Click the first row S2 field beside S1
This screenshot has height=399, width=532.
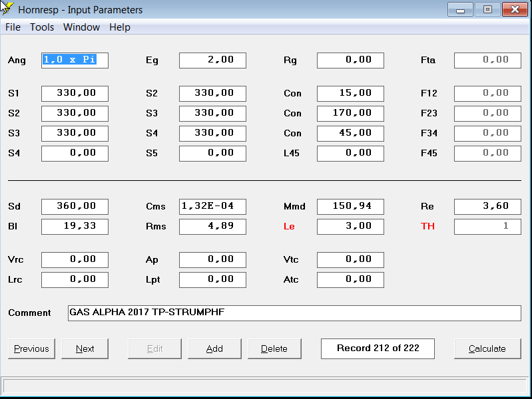pos(212,94)
